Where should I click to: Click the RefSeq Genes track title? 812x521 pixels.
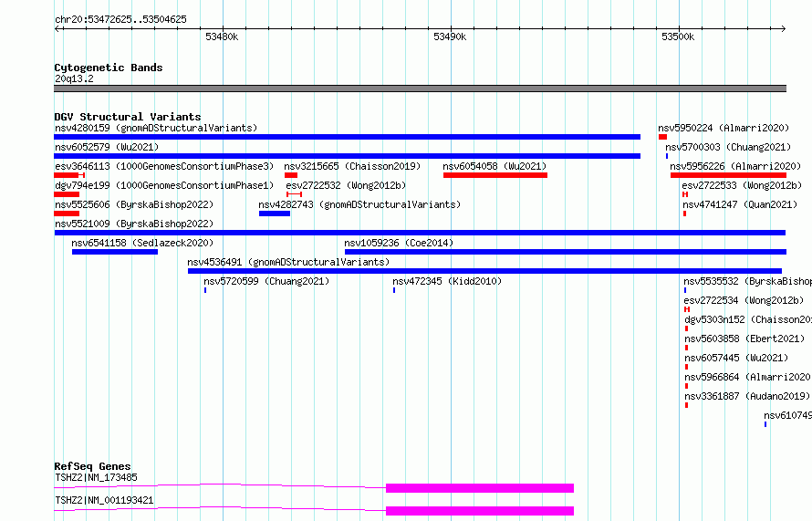[92, 466]
